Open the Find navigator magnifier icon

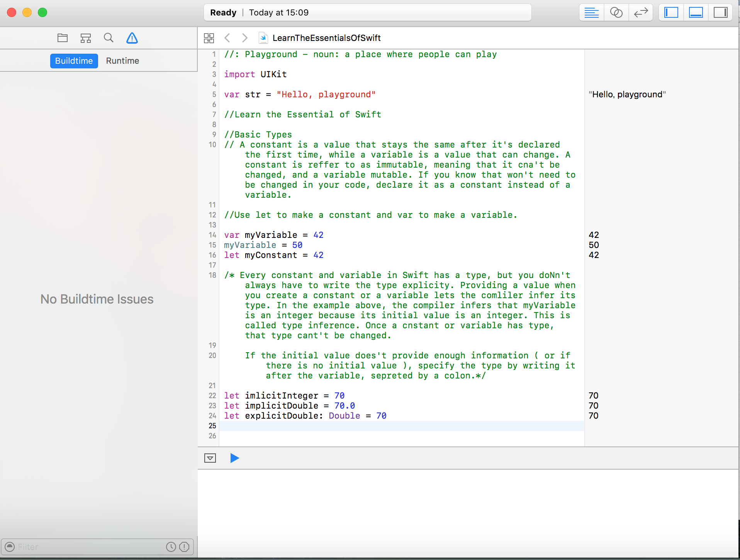tap(109, 38)
